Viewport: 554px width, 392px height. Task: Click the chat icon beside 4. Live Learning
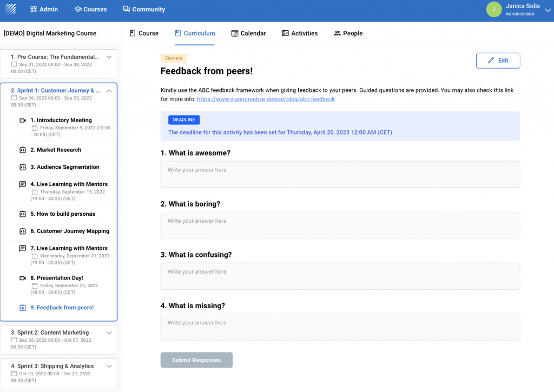click(23, 184)
